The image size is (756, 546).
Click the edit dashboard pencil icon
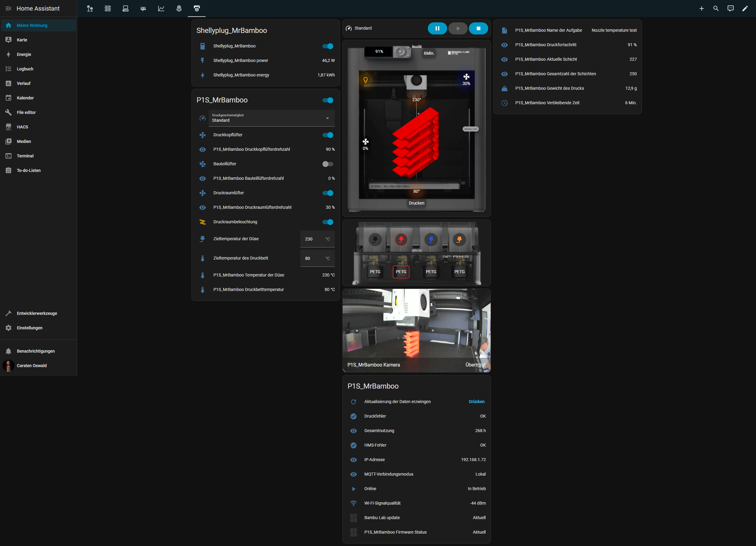click(x=745, y=8)
